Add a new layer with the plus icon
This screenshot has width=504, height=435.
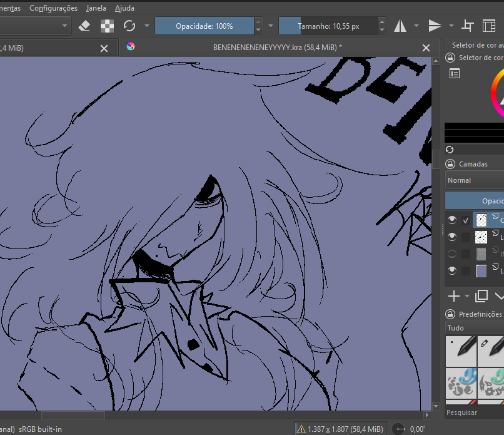(454, 296)
